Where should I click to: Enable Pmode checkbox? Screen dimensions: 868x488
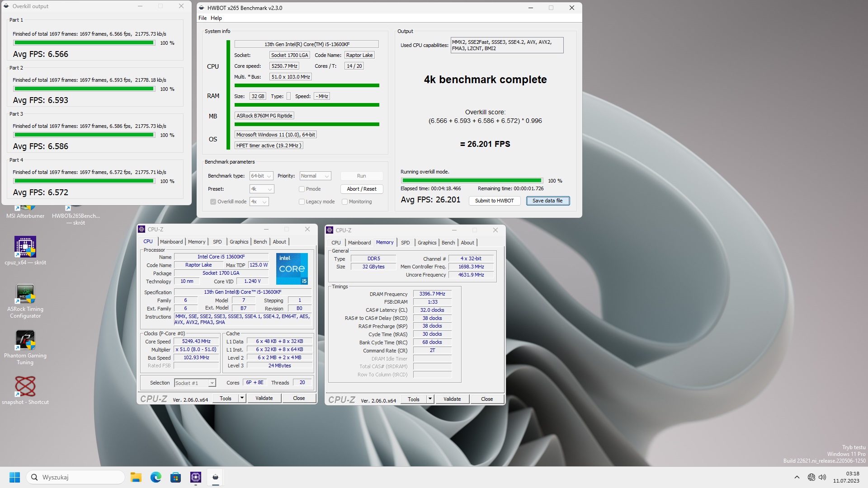(x=302, y=189)
